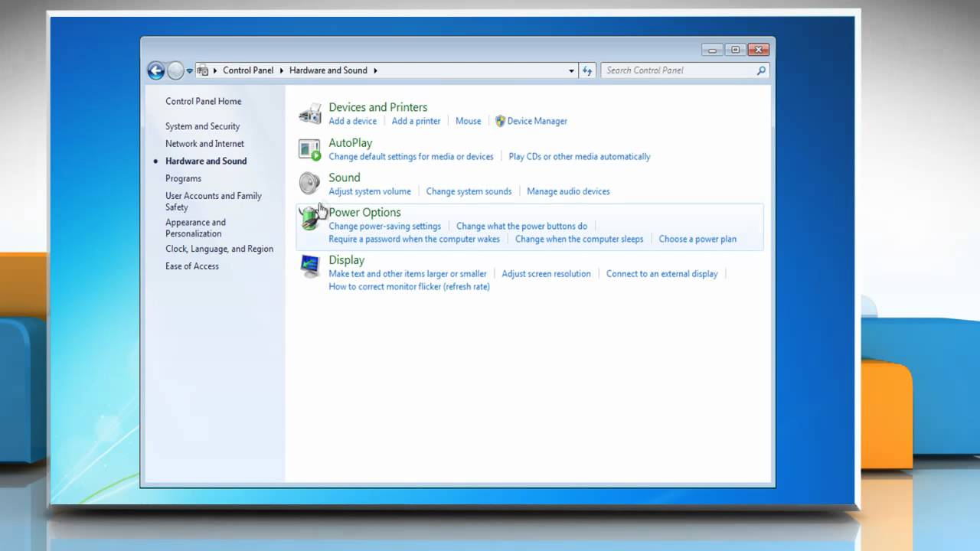Expand arrow after Control Panel breadcrumb
Screen dimensions: 980x551
pyautogui.click(x=281, y=70)
